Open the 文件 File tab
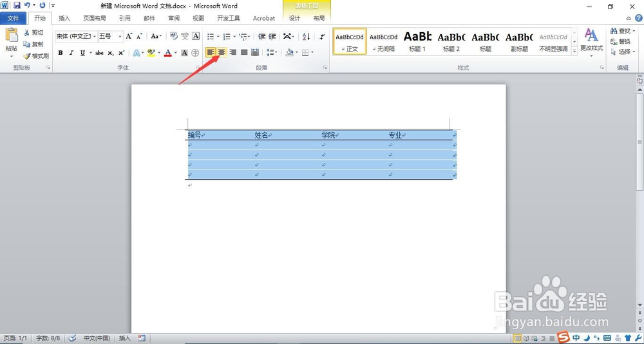Screen dimensions: 644x344 pyautogui.click(x=13, y=18)
